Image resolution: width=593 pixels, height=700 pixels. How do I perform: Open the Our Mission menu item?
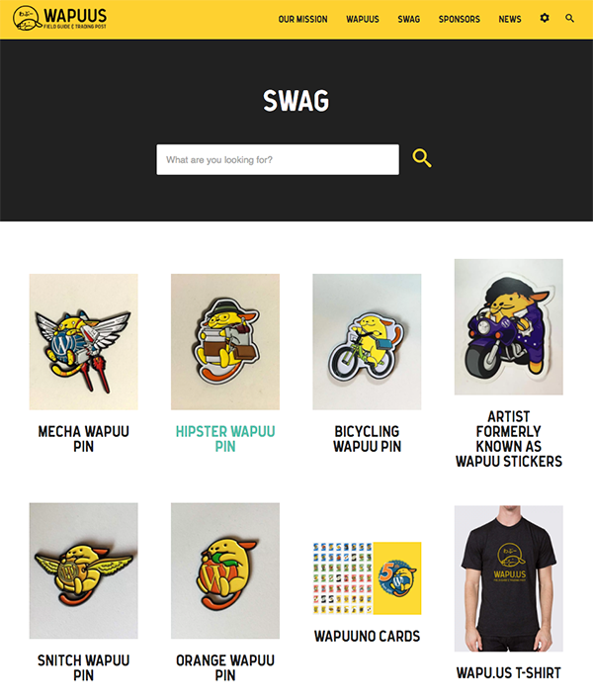click(x=303, y=19)
